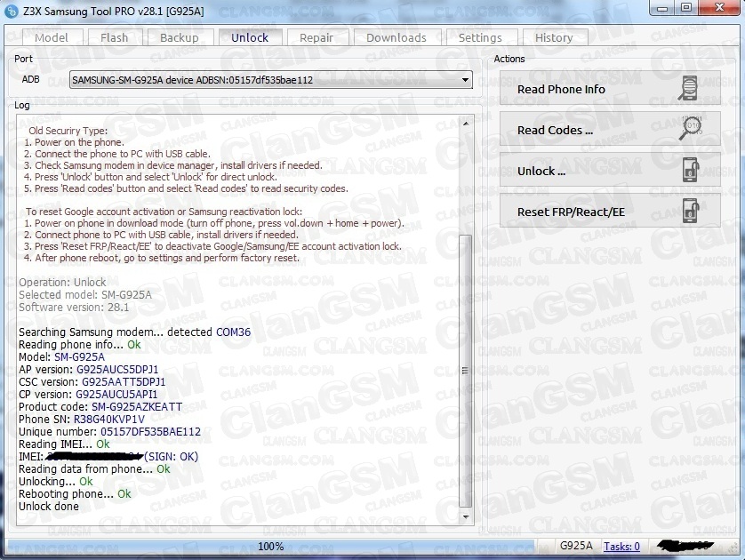
Task: Click CSC version G925AATT5DPJ1 value
Action: pyautogui.click(x=124, y=382)
